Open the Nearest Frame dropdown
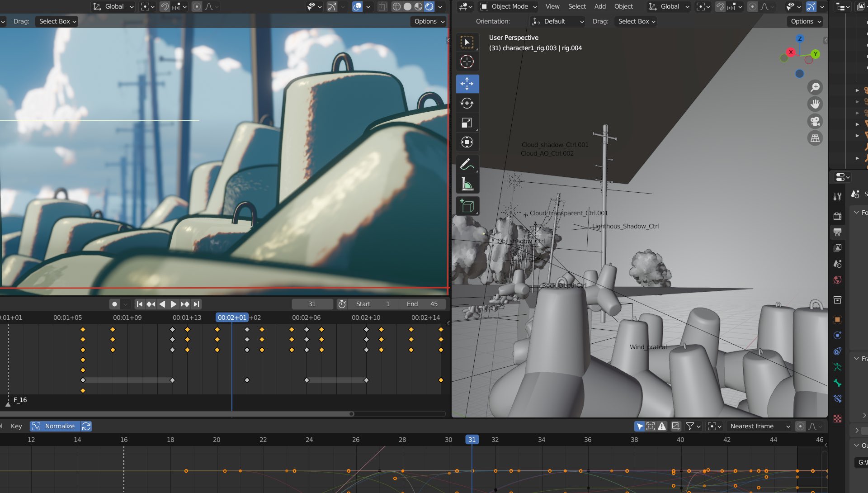 [759, 426]
